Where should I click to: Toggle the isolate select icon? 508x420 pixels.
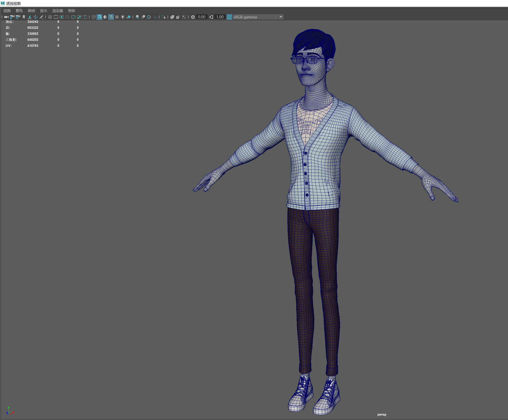click(x=164, y=17)
